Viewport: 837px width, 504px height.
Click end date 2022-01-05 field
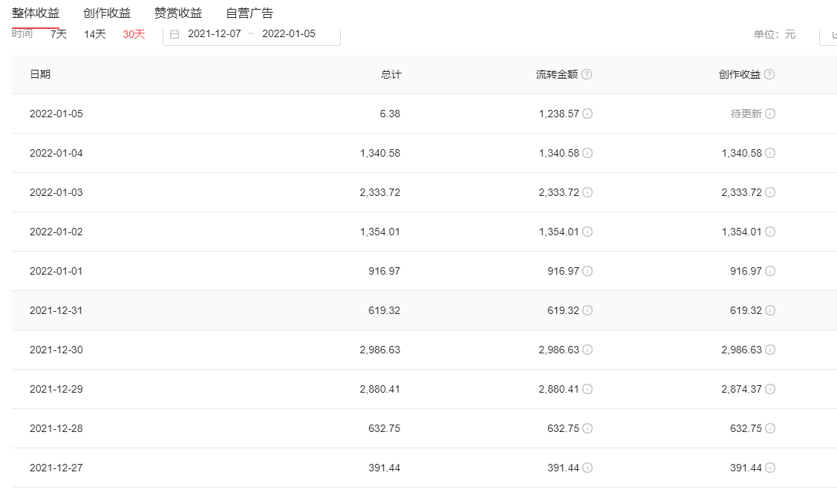click(x=289, y=34)
